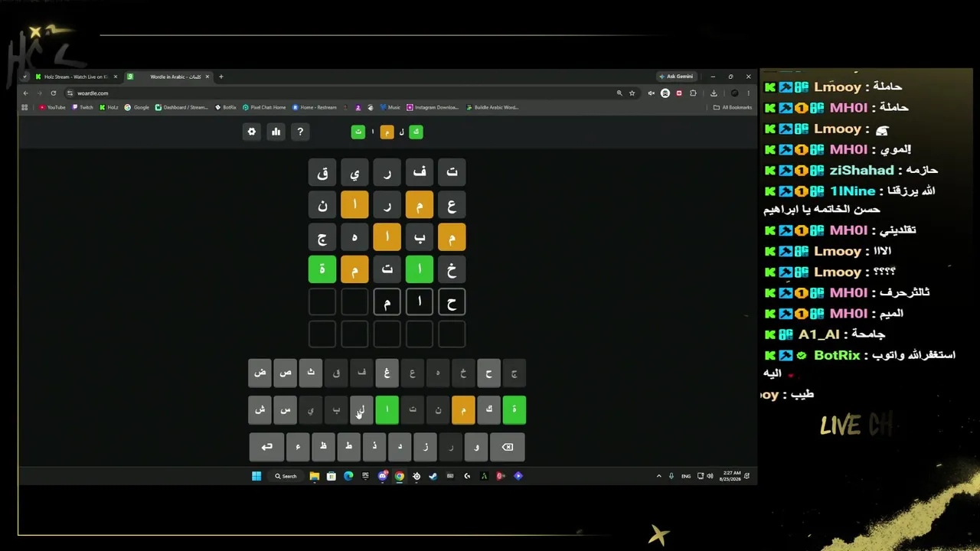Close the Holz Stream tab

coord(116,77)
